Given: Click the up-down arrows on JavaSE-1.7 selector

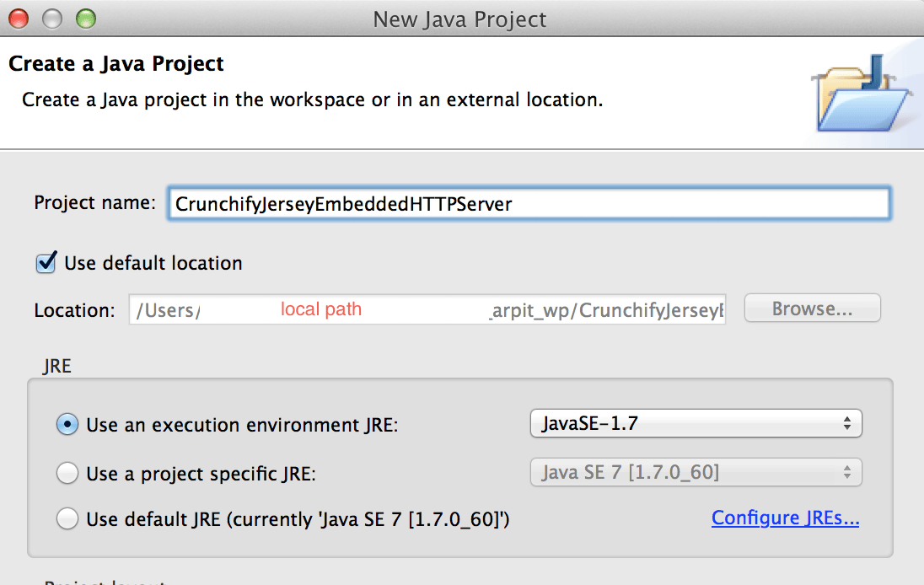Looking at the screenshot, I should [847, 423].
